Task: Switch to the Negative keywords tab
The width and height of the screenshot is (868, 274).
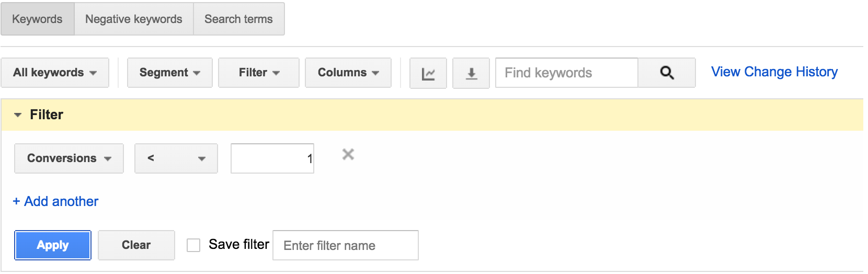Action: click(134, 19)
